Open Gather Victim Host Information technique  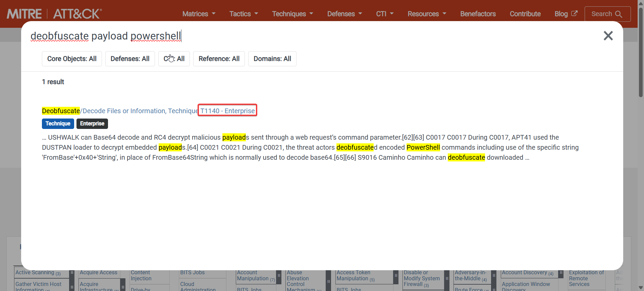pos(38,286)
